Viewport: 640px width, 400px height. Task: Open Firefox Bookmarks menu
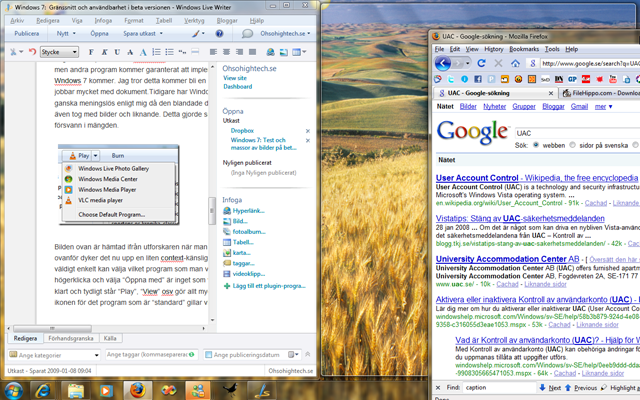tap(524, 49)
